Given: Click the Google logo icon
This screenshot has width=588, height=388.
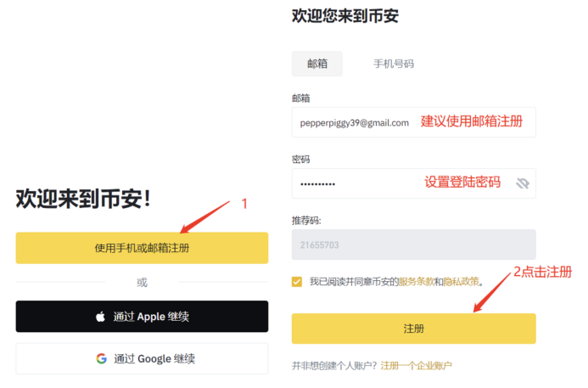Looking at the screenshot, I should click(x=101, y=358).
